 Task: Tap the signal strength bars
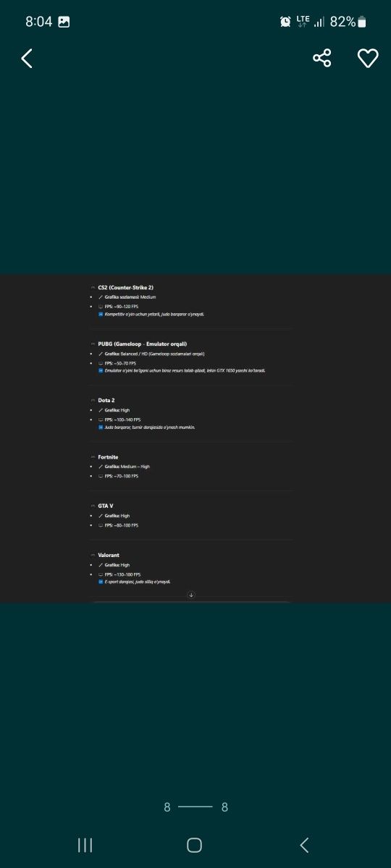319,22
